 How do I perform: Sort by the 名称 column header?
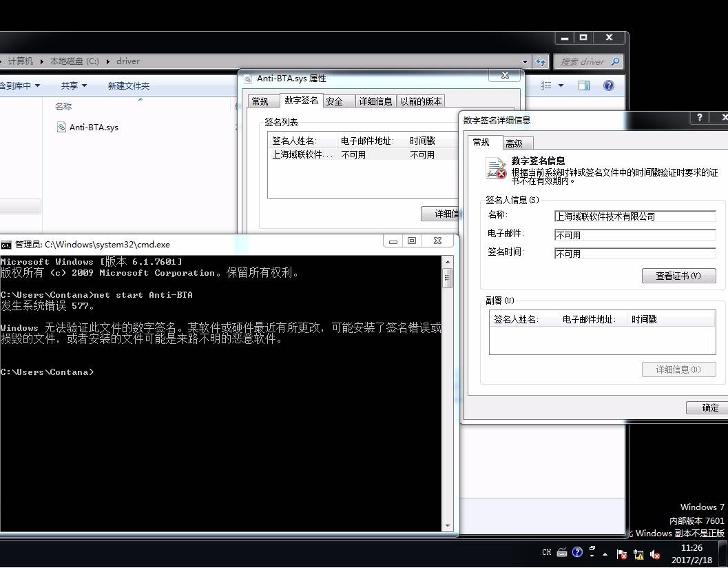pyautogui.click(x=63, y=106)
